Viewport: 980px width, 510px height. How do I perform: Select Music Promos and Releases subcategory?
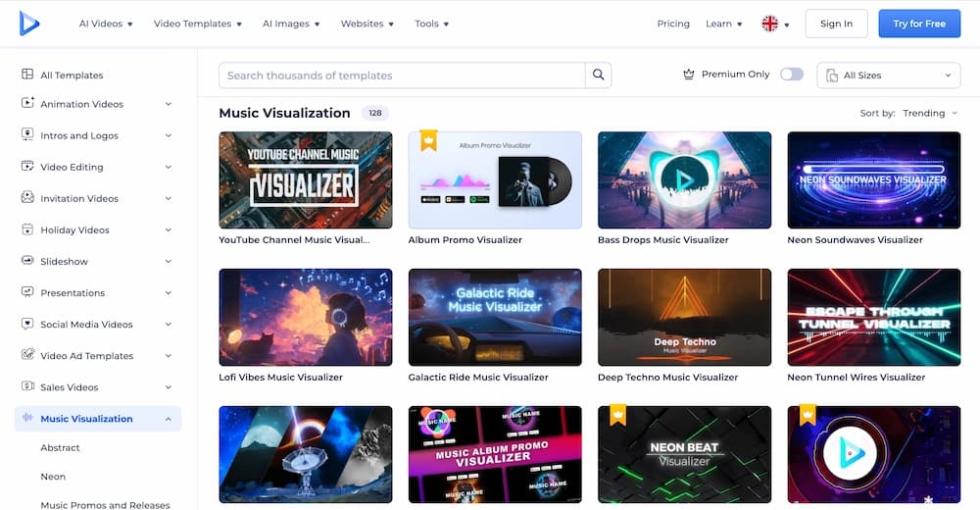(x=105, y=505)
